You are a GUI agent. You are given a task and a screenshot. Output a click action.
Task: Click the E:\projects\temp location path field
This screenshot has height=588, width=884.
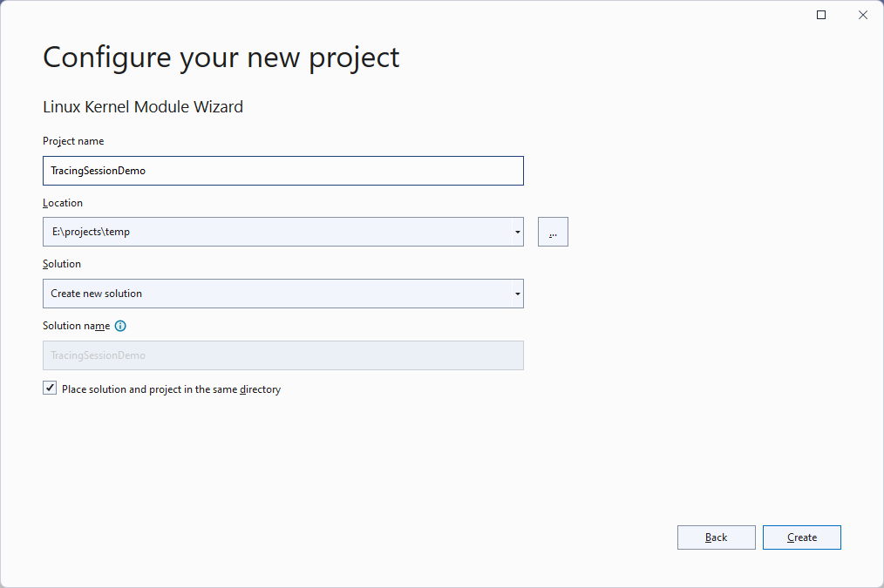(275, 232)
